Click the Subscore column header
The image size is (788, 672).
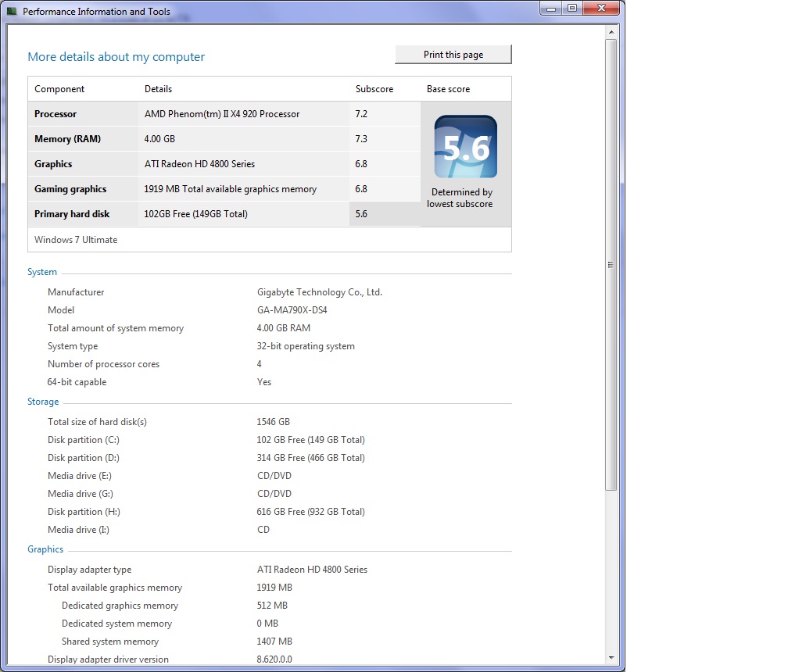click(x=374, y=89)
